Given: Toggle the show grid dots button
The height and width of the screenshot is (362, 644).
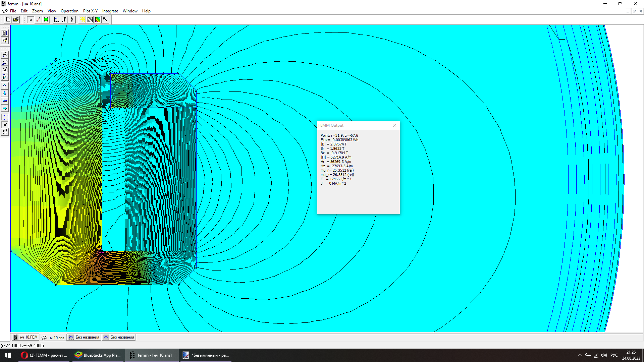Looking at the screenshot, I should 5,118.
